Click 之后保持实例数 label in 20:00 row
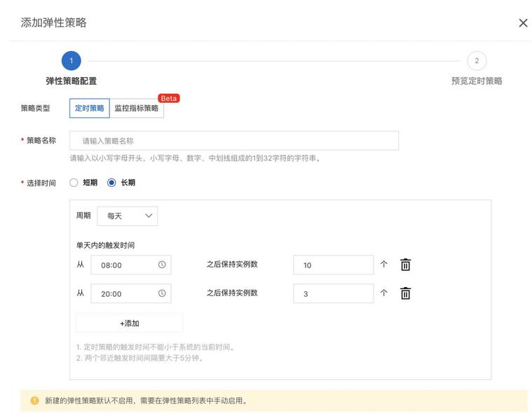Viewport: 532px width, 418px height. pos(233,293)
